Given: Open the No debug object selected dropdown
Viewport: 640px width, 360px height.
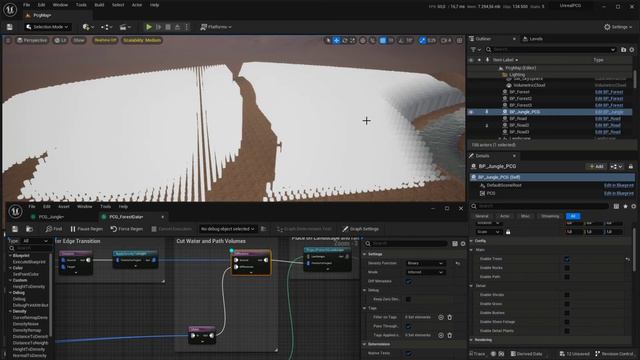Looking at the screenshot, I should coord(228,229).
